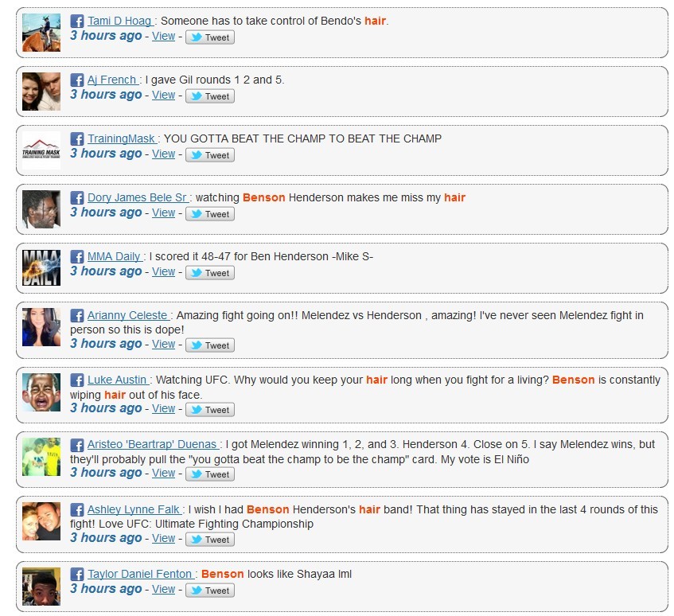Click Facebook icon next to MMA Daily

[x=77, y=257]
